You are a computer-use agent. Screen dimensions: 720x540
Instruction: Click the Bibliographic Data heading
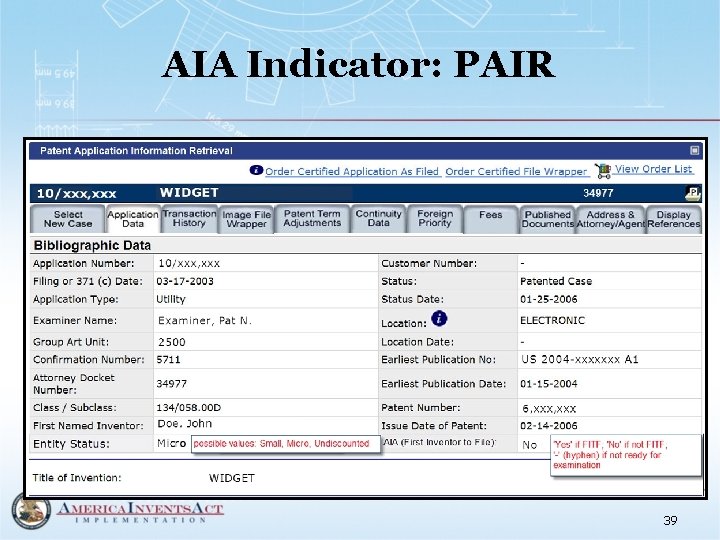[92, 246]
